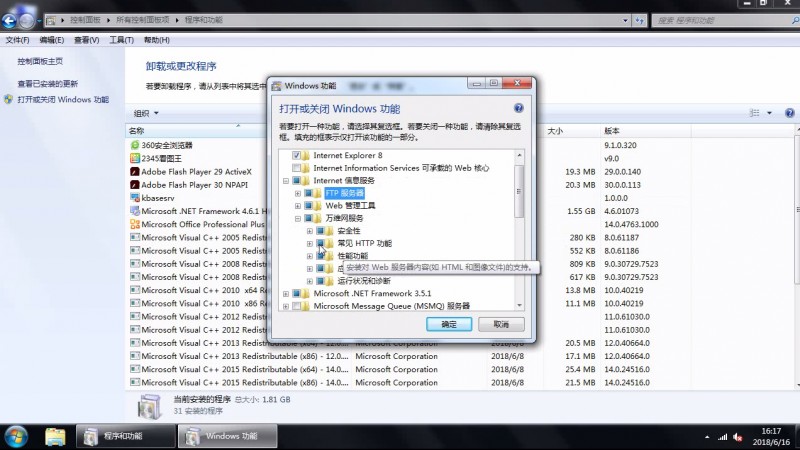
Task: Expand the Web 管理工具 node
Action: pos(298,206)
